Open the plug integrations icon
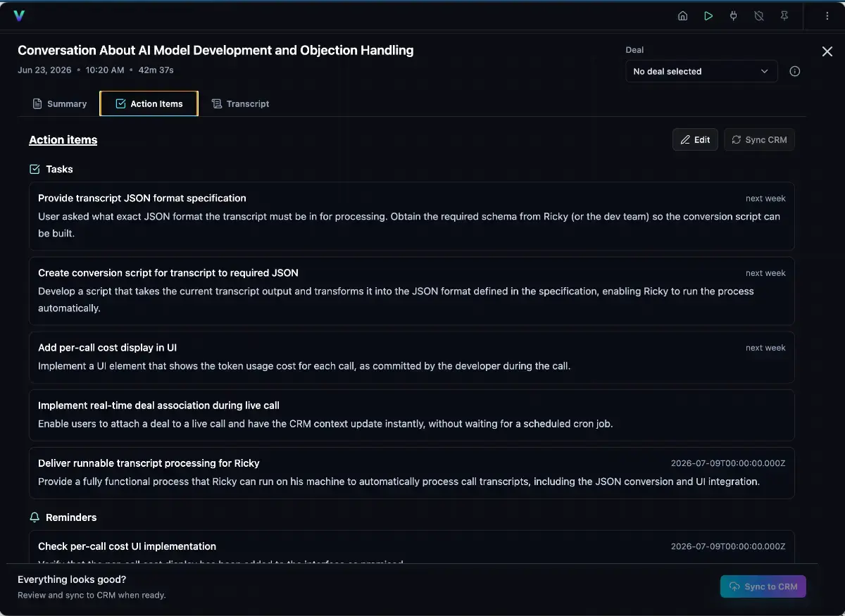The height and width of the screenshot is (616, 845). click(734, 15)
